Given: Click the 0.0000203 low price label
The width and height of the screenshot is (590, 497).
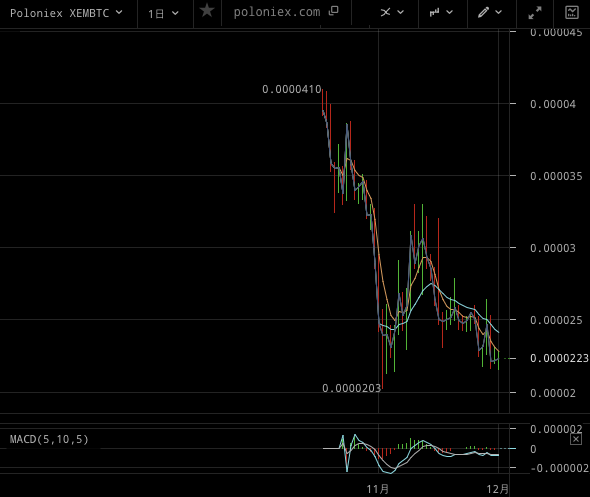Looking at the screenshot, I should [351, 388].
